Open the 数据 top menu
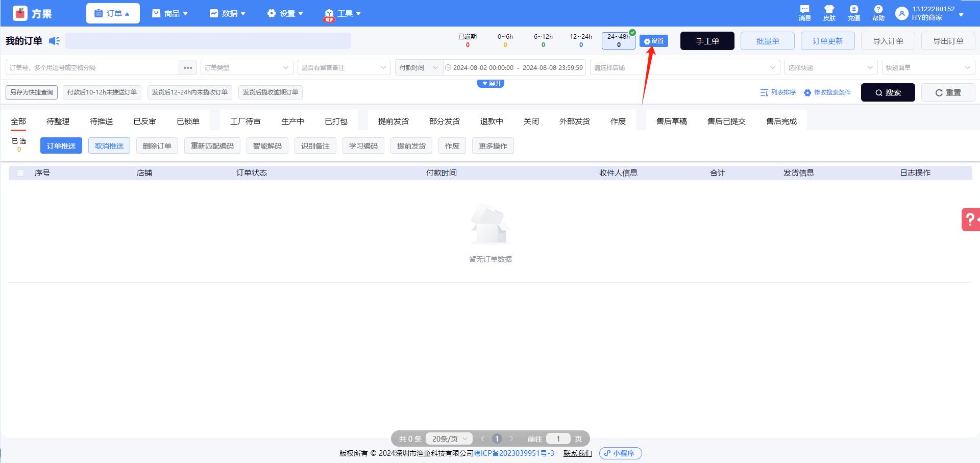Viewport: 980px width, 463px height. click(228, 13)
